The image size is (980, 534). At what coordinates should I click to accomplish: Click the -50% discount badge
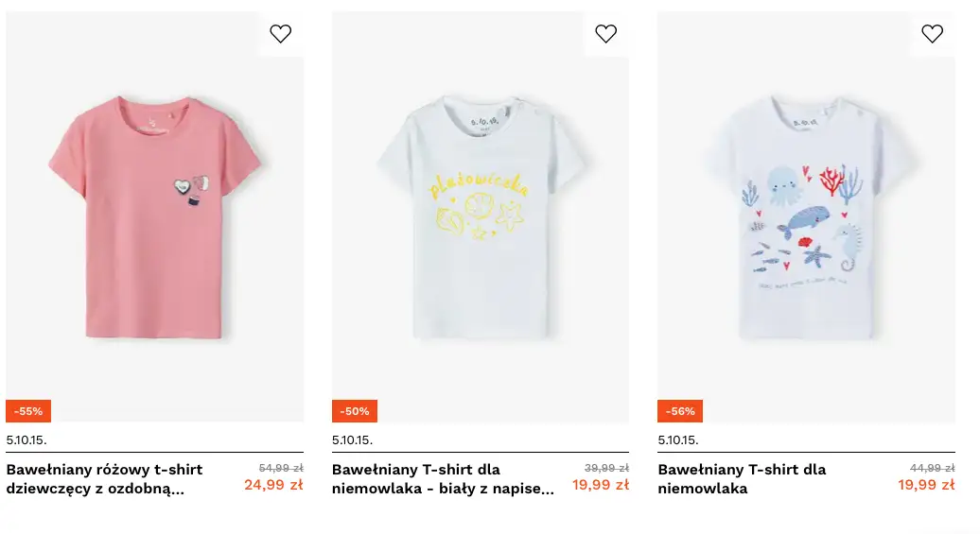[x=355, y=411]
